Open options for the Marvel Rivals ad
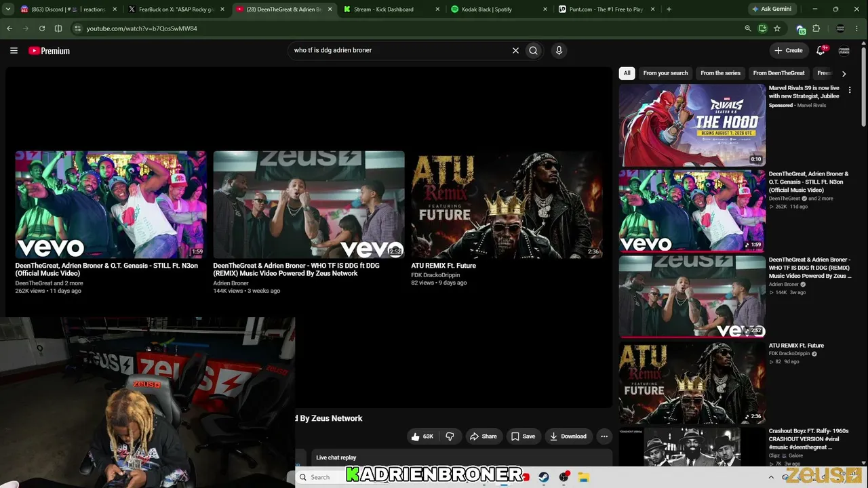The height and width of the screenshot is (488, 868). (x=850, y=90)
